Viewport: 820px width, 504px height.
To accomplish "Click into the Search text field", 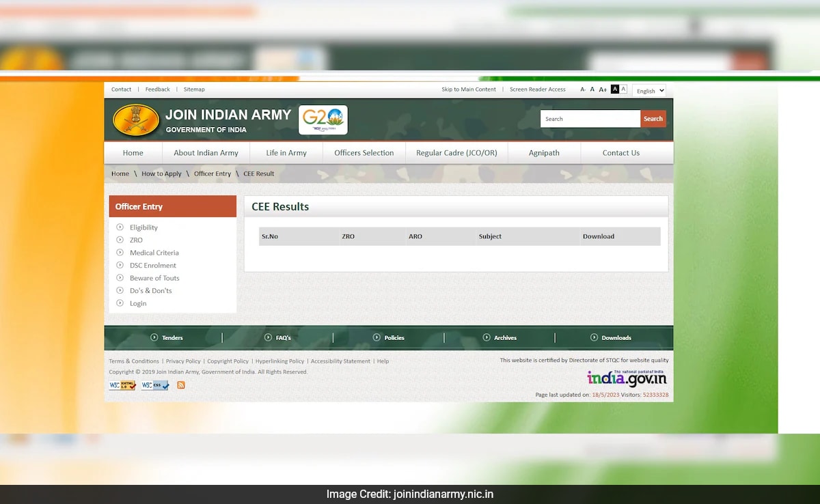I will pyautogui.click(x=590, y=119).
